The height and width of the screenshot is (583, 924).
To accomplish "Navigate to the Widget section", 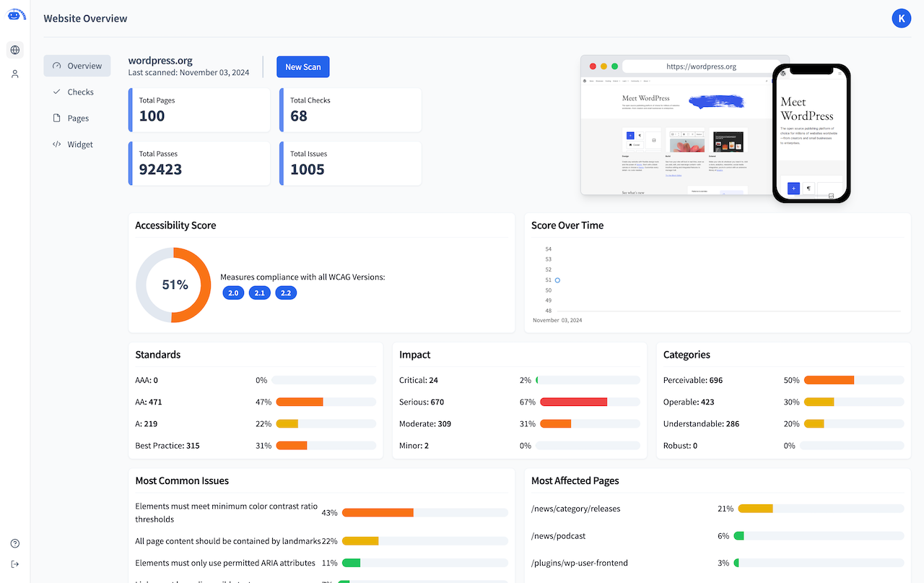I will [x=78, y=144].
